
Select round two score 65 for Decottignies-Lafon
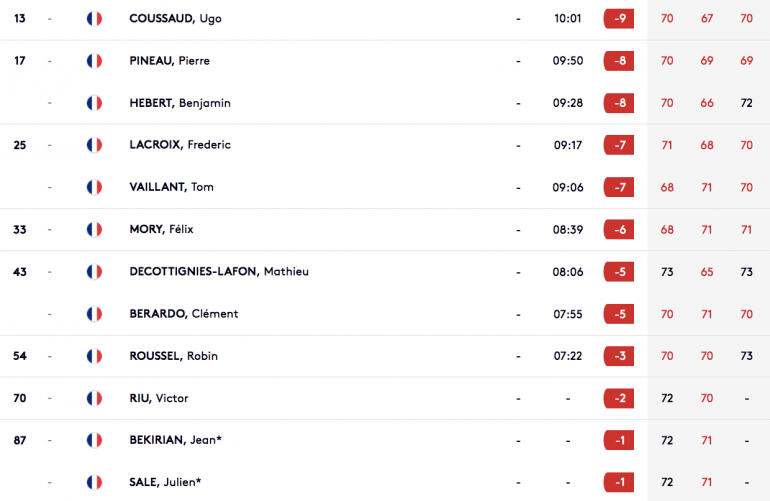tap(707, 272)
